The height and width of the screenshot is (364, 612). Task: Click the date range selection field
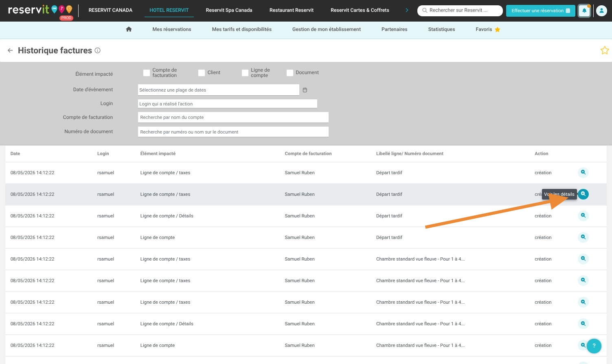pos(219,90)
